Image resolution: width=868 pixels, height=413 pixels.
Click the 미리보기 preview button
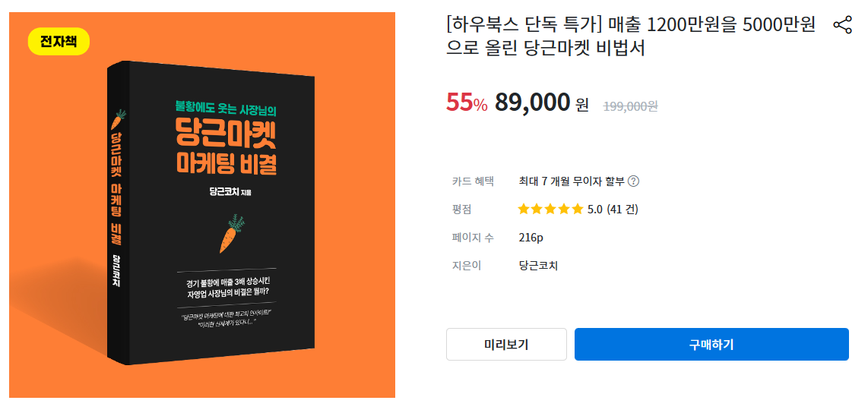506,345
